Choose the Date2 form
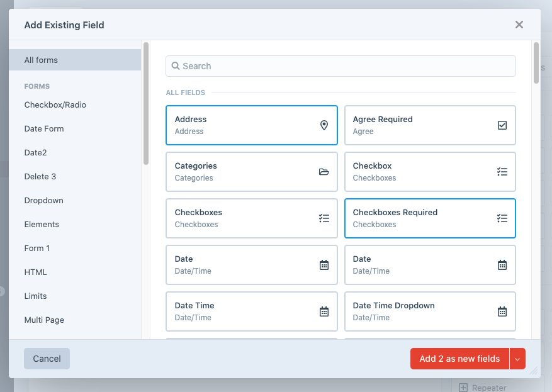Viewport: 552px width, 392px height. (x=35, y=153)
